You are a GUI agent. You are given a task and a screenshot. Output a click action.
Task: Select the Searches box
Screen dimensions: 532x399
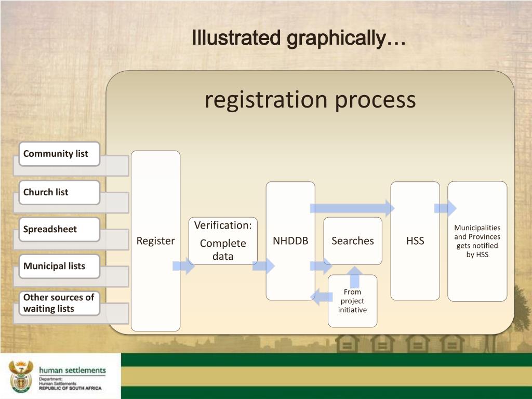(353, 241)
